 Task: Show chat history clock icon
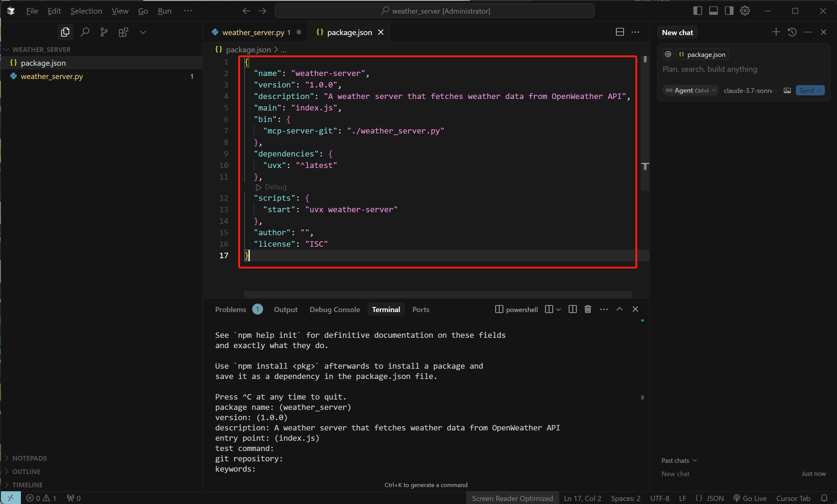coord(792,32)
